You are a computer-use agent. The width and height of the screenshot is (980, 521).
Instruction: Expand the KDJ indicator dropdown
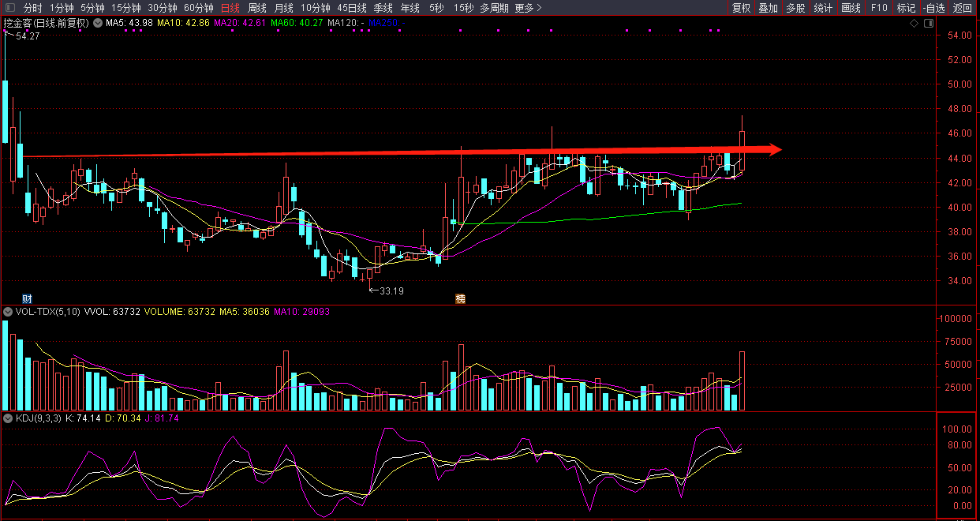pyautogui.click(x=9, y=418)
